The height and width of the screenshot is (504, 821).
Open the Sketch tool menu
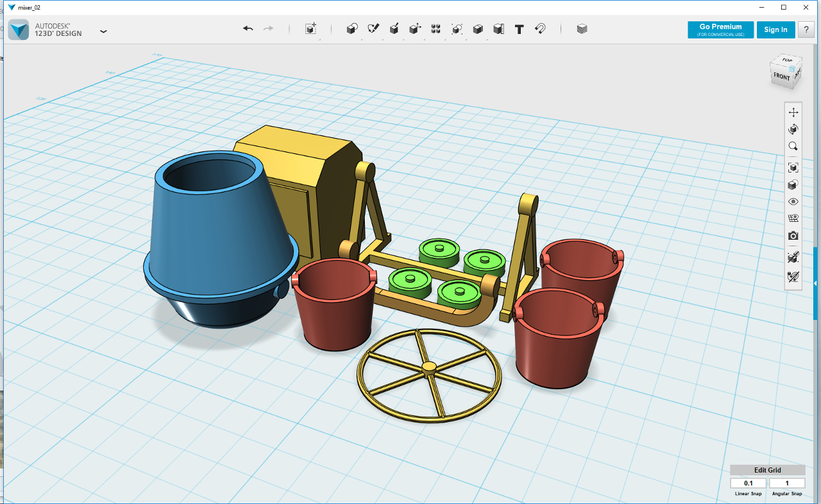(x=373, y=29)
